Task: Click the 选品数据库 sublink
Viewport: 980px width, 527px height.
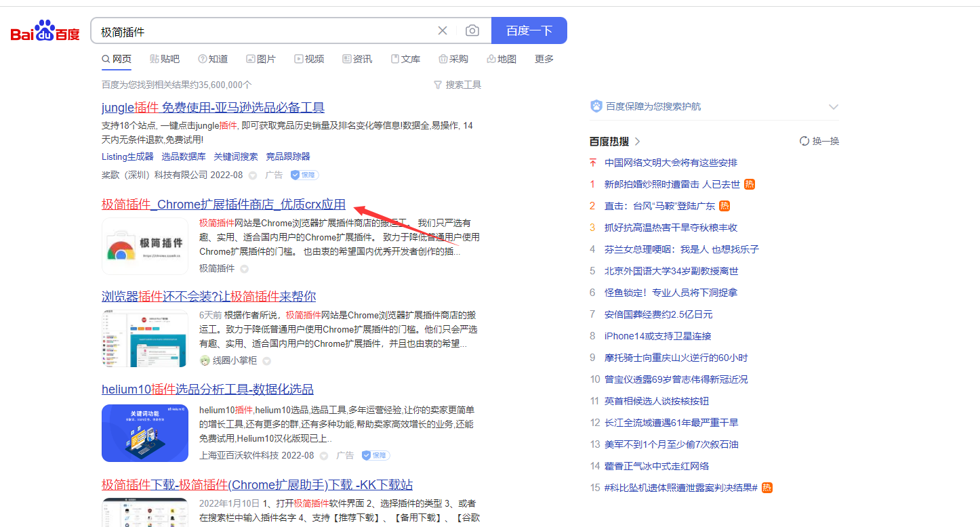Action: pos(184,156)
